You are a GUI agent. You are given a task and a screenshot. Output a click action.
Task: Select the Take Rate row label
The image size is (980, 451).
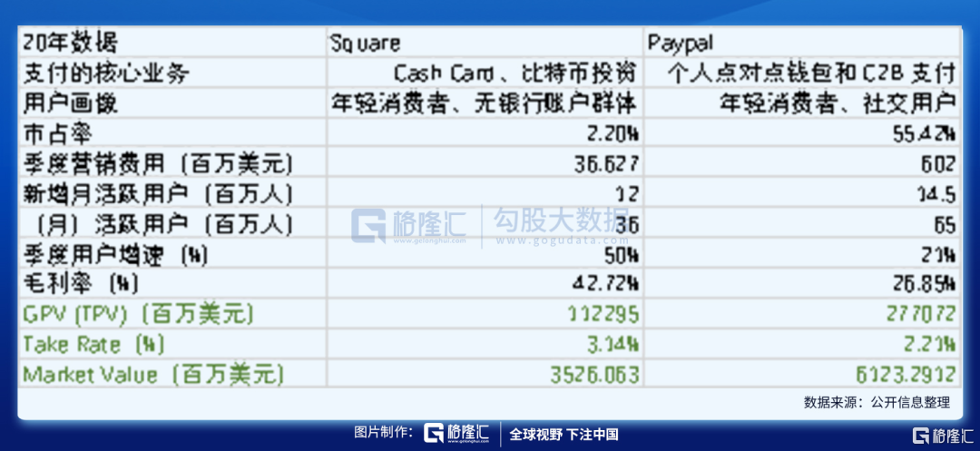coord(93,345)
